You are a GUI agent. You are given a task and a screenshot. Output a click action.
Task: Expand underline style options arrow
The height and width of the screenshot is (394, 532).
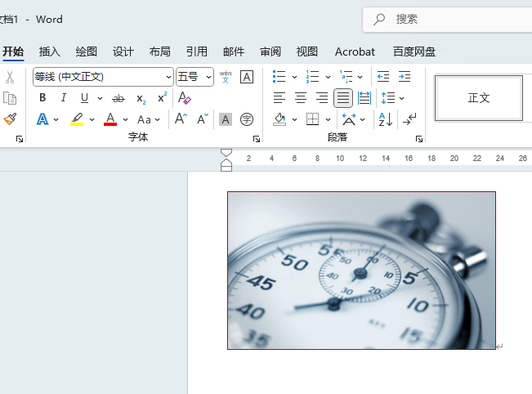pos(100,98)
